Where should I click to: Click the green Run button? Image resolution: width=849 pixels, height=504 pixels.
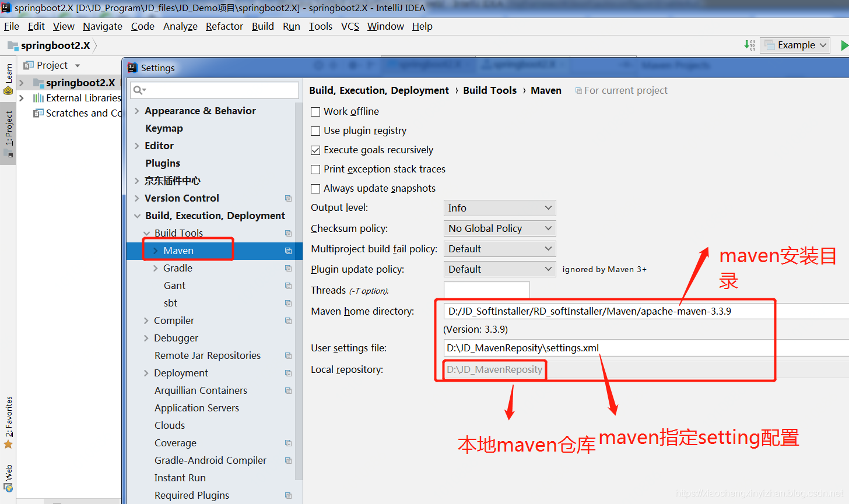(x=844, y=45)
